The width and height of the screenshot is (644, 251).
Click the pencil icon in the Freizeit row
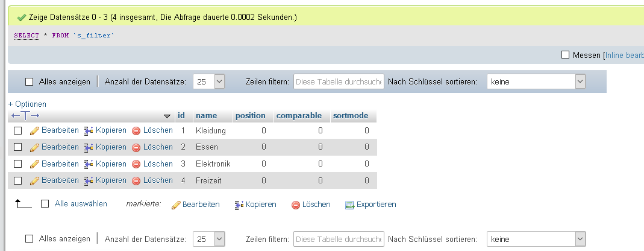pyautogui.click(x=34, y=180)
